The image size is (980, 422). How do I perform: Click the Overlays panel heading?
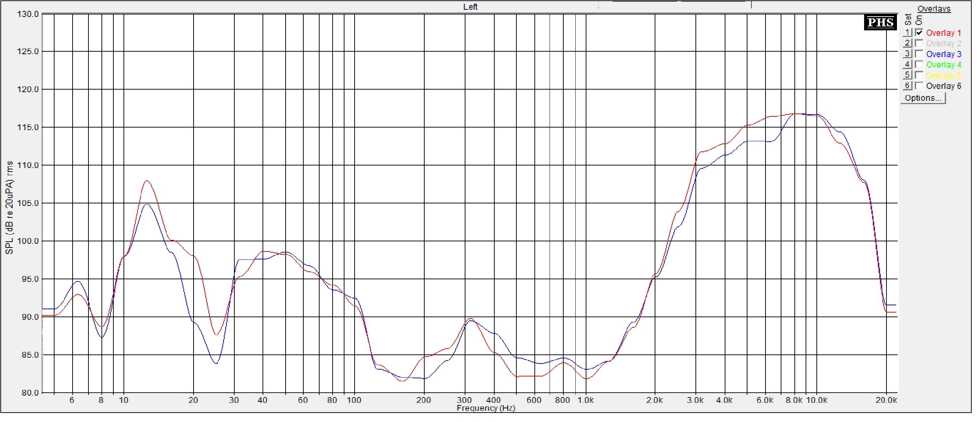tap(933, 9)
